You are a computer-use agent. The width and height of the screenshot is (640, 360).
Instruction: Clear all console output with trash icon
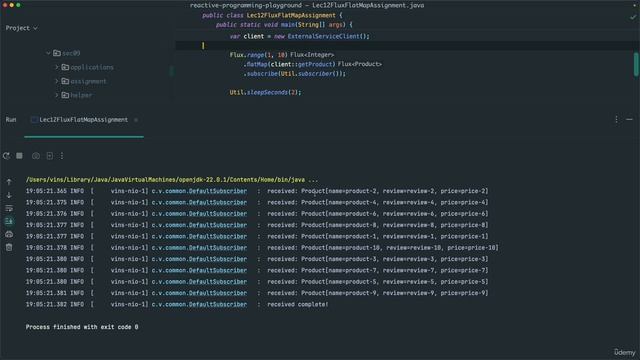tap(9, 247)
